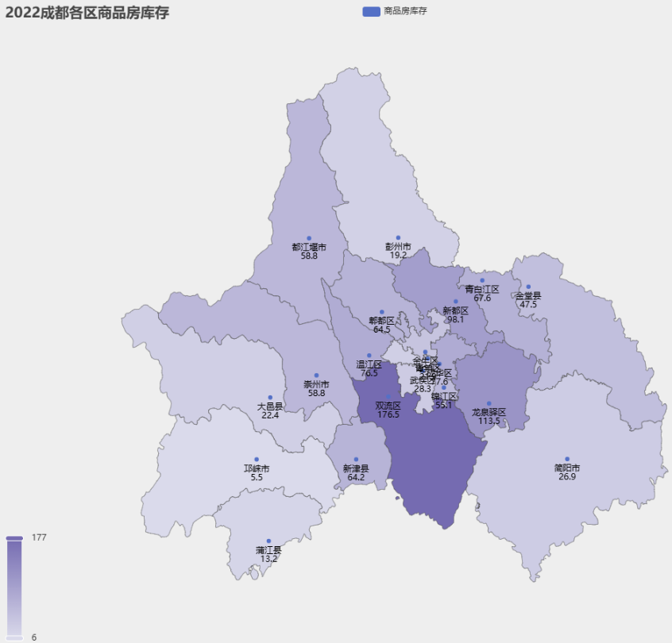Click the 锦江区 region label
Viewport: 672px width, 643px height.
pos(444,397)
